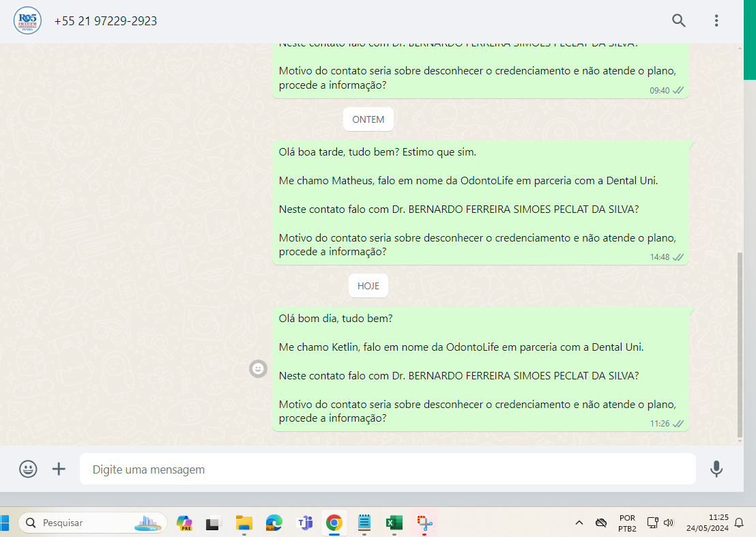
Task: Click the 14:48 message from Matheus
Action: 480,203
